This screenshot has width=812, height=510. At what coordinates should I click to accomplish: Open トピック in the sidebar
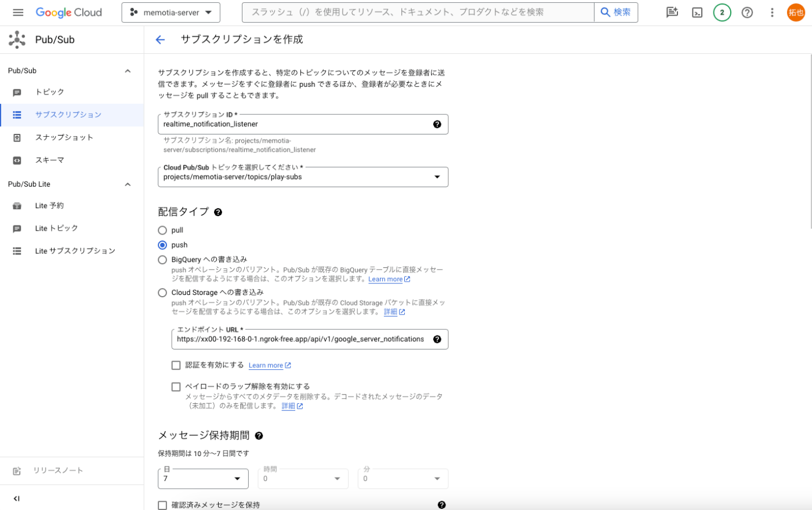click(50, 92)
